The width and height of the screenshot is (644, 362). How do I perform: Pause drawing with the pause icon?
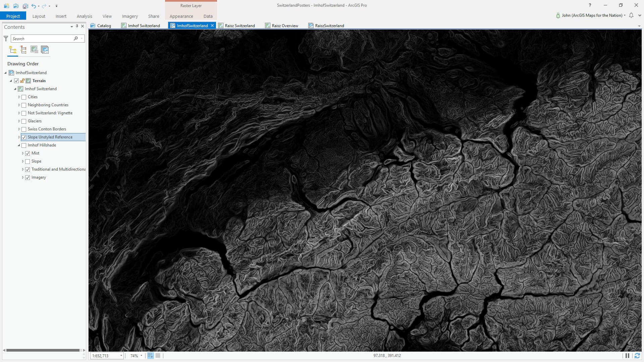627,356
